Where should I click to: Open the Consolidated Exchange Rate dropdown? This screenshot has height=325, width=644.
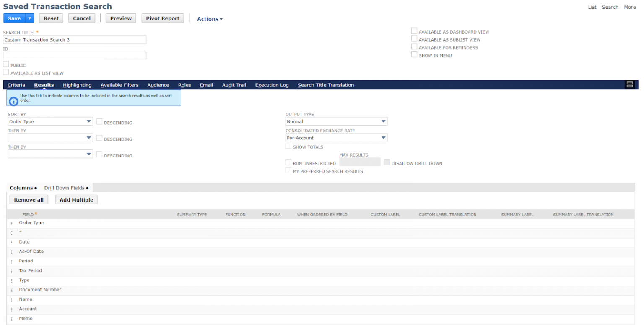point(336,138)
